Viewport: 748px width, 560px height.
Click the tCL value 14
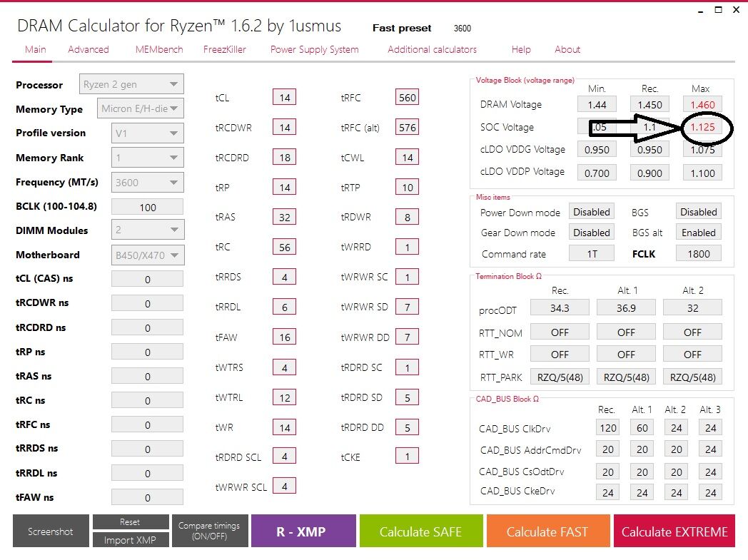coord(284,97)
